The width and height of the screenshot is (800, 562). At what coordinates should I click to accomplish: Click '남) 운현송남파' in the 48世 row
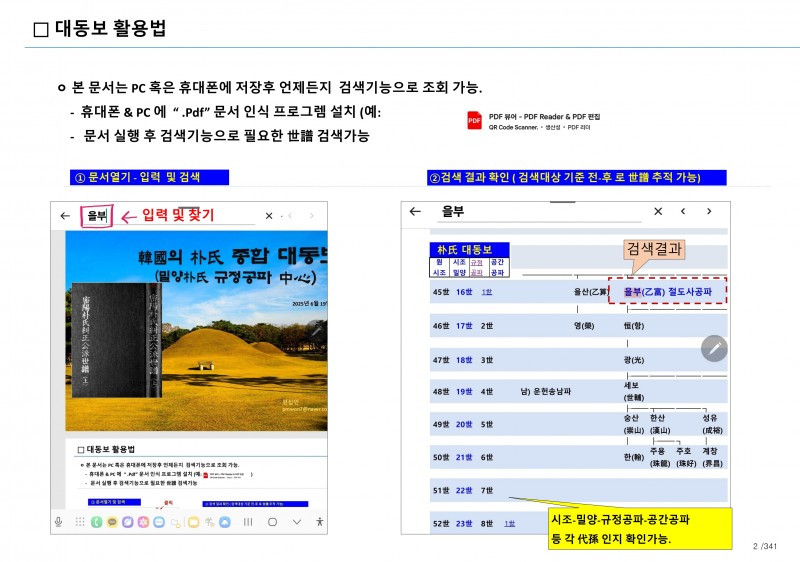coord(545,391)
